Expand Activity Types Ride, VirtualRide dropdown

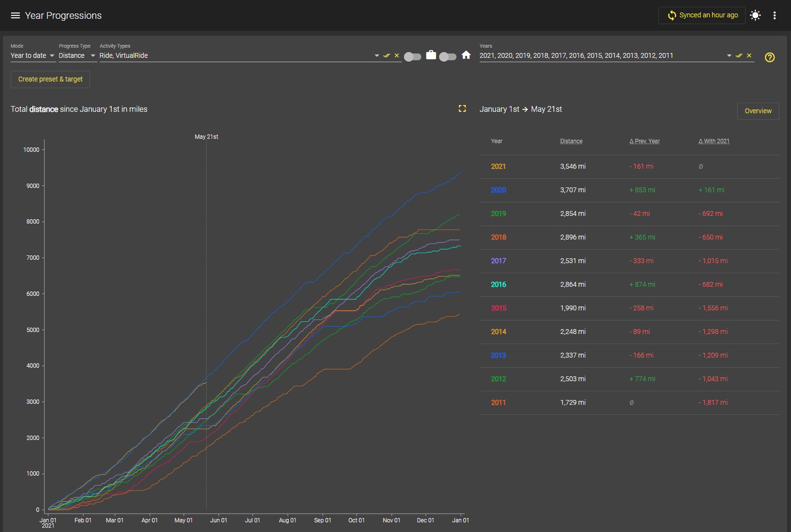point(376,56)
